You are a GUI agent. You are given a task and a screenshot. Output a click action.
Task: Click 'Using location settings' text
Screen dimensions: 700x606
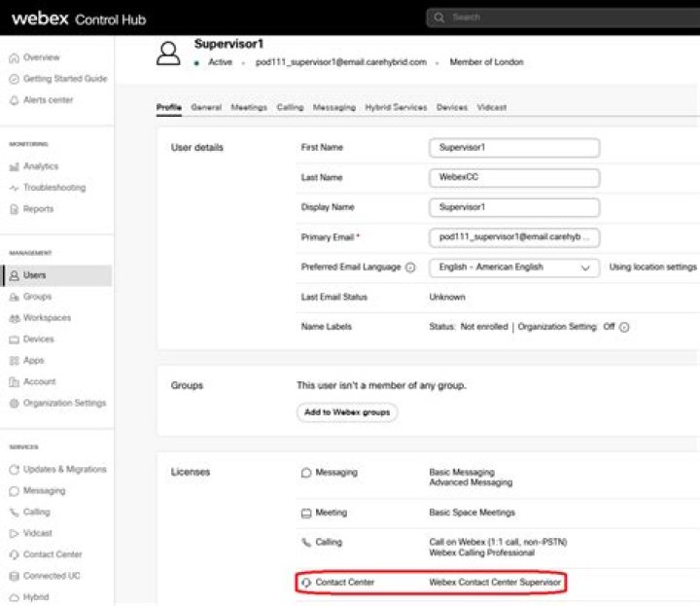[652, 267]
